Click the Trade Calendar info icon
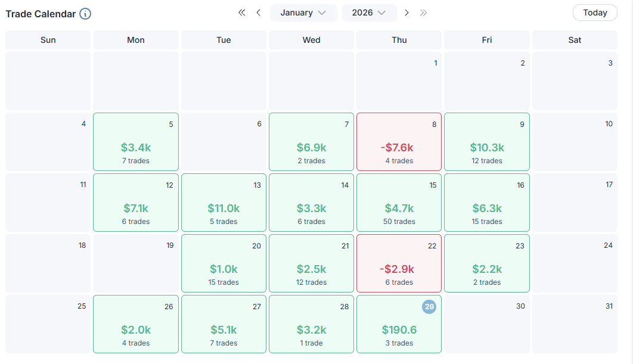 85,14
